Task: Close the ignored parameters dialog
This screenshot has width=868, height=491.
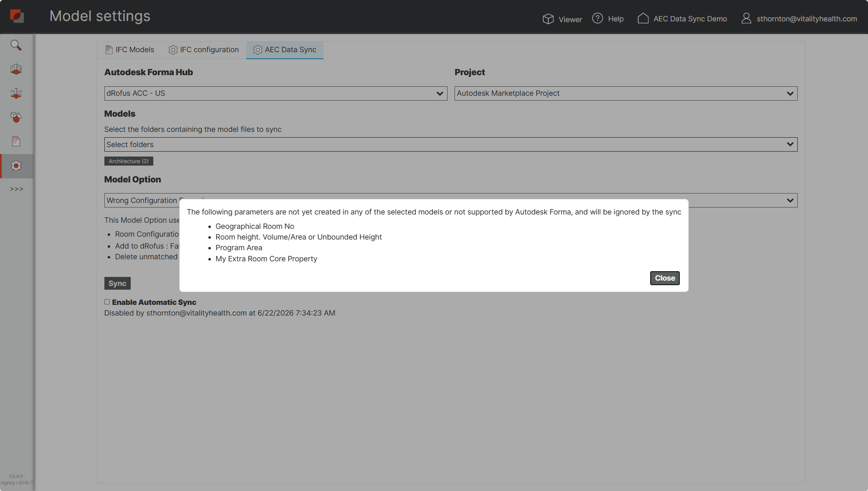Action: (665, 278)
